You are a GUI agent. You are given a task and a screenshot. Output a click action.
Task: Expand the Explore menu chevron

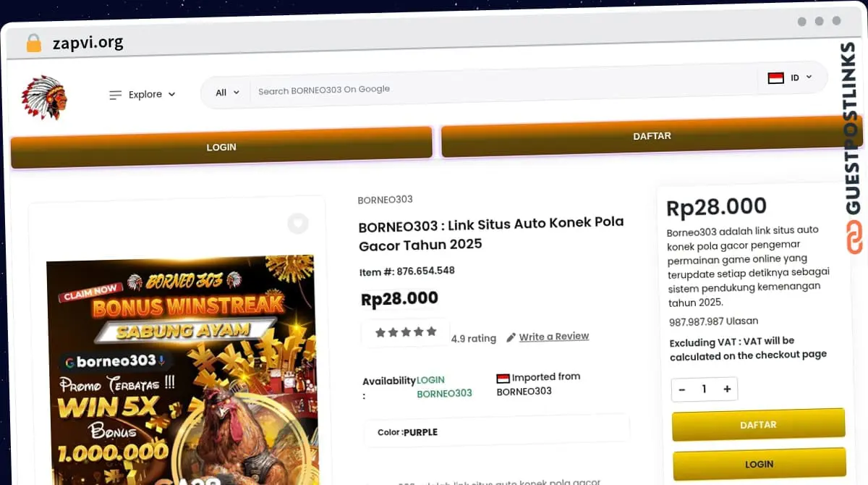[x=171, y=95]
